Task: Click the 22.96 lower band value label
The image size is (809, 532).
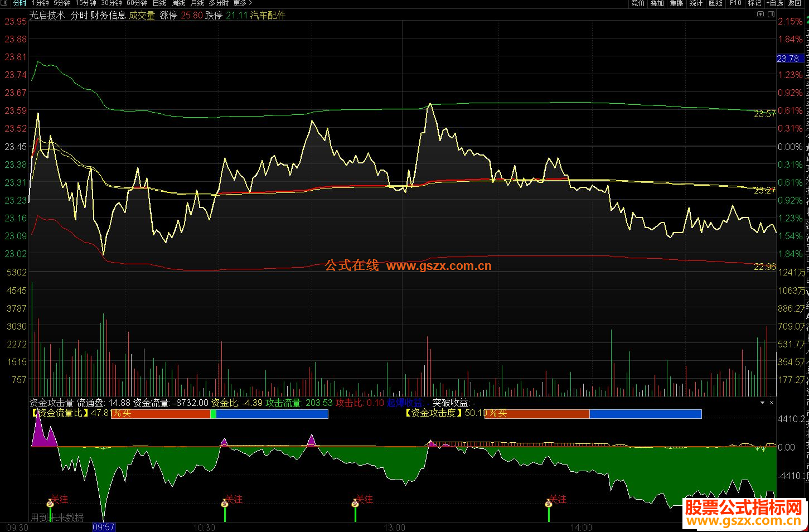Action: (x=764, y=267)
